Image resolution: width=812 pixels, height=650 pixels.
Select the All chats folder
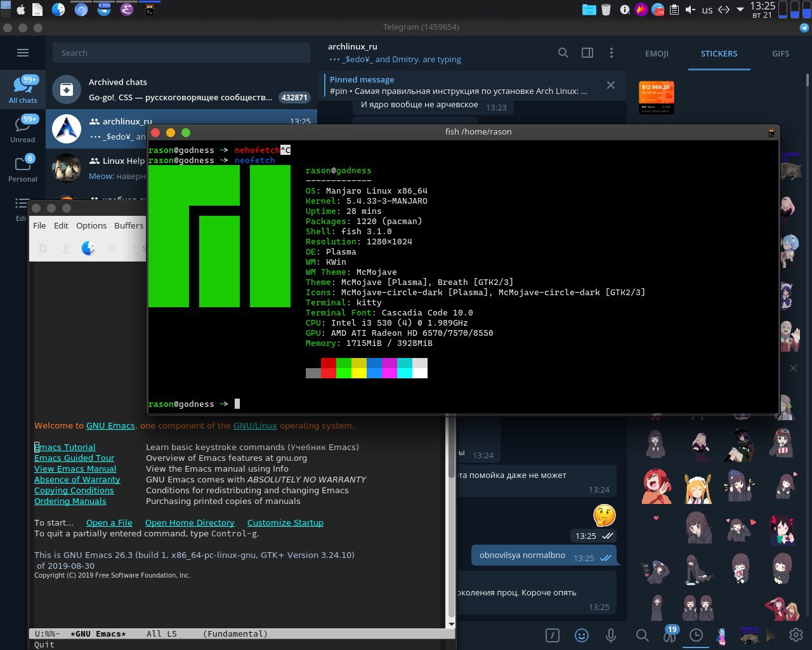coord(23,90)
